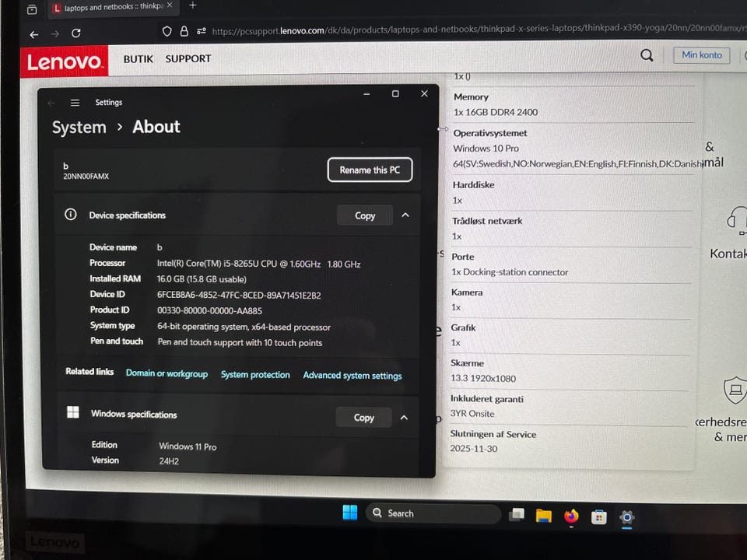Click the taskbar Search box
The width and height of the screenshot is (747, 560).
pos(433,513)
